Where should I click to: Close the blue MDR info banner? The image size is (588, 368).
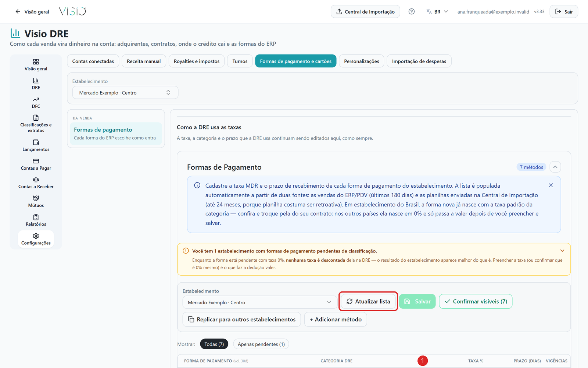tap(551, 185)
